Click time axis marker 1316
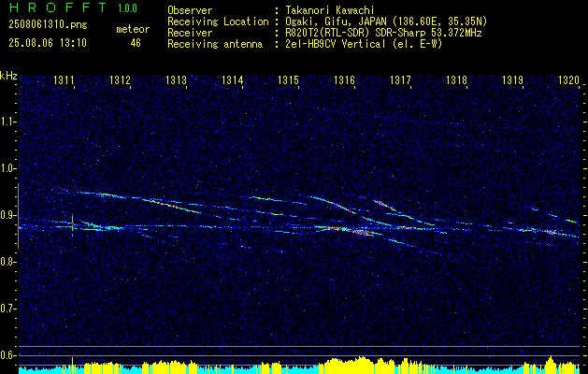 [344, 80]
